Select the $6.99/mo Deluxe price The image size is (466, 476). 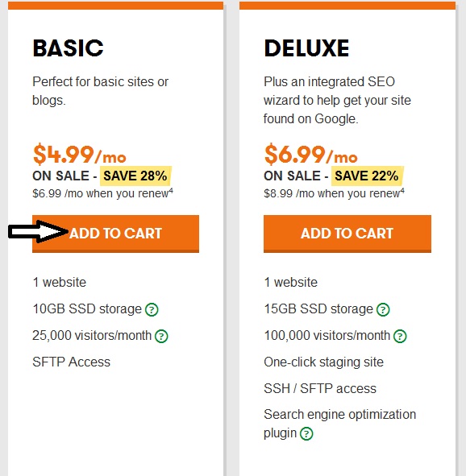point(310,155)
